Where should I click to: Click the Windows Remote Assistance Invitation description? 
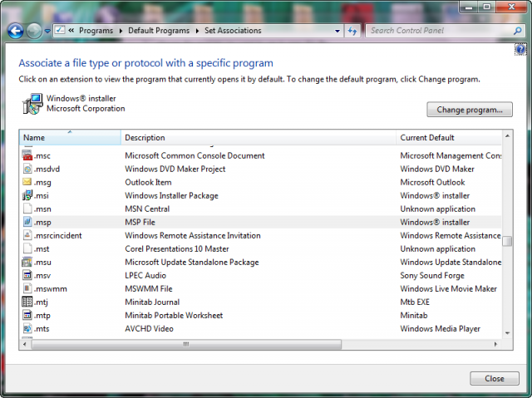coord(193,235)
